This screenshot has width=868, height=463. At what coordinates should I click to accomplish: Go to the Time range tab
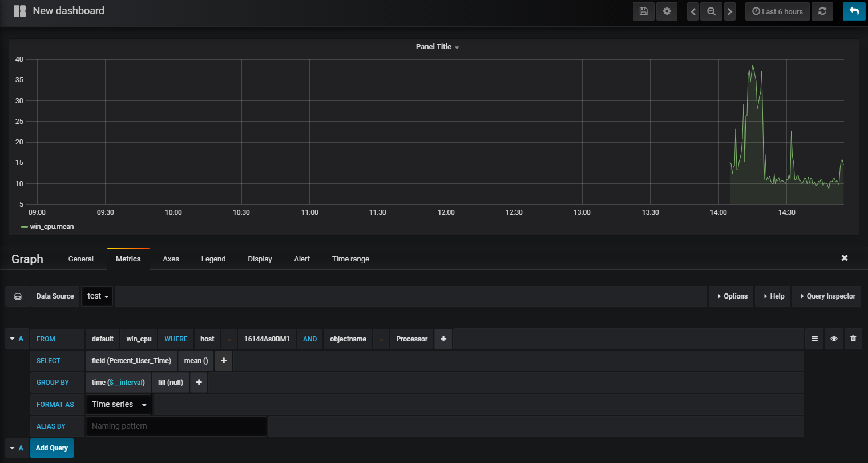click(350, 259)
